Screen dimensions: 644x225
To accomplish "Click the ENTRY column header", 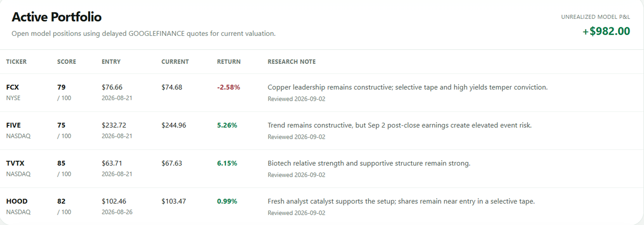I will (x=111, y=62).
